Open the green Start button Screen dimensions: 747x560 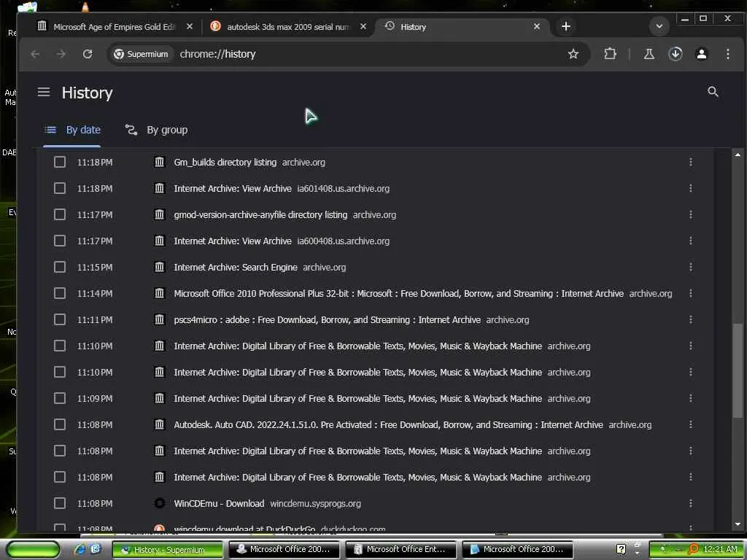coord(34,550)
